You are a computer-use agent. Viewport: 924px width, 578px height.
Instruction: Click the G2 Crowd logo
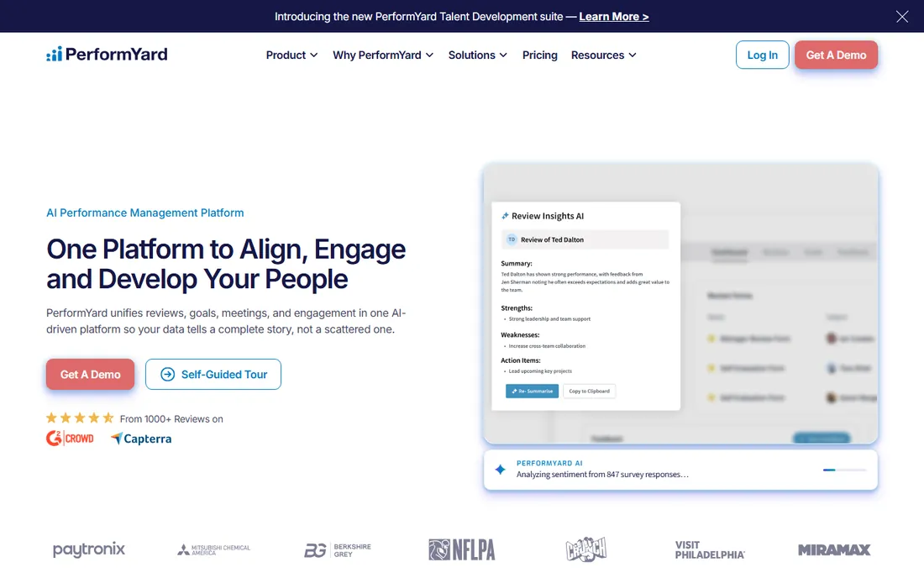coord(70,439)
